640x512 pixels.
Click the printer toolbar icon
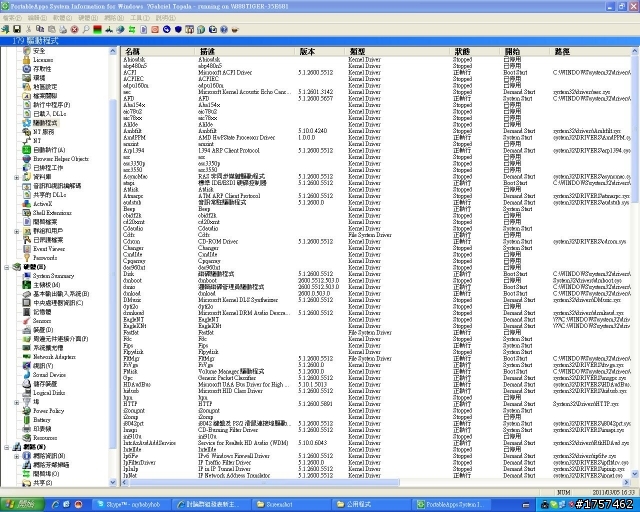click(63, 29)
